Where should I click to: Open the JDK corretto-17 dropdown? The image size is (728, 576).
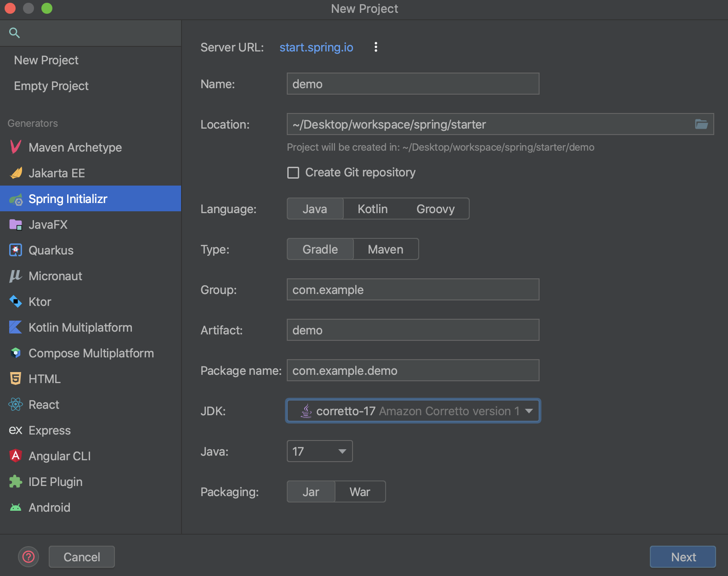pos(413,411)
